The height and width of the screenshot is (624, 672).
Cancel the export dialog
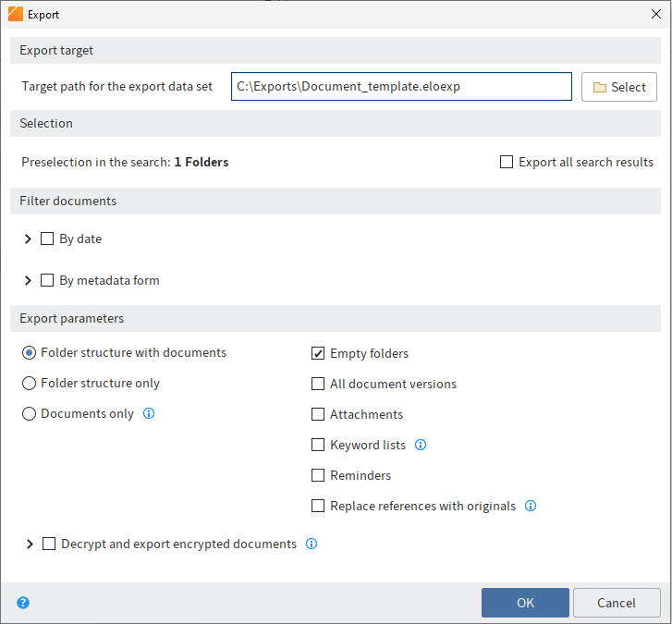tap(617, 603)
